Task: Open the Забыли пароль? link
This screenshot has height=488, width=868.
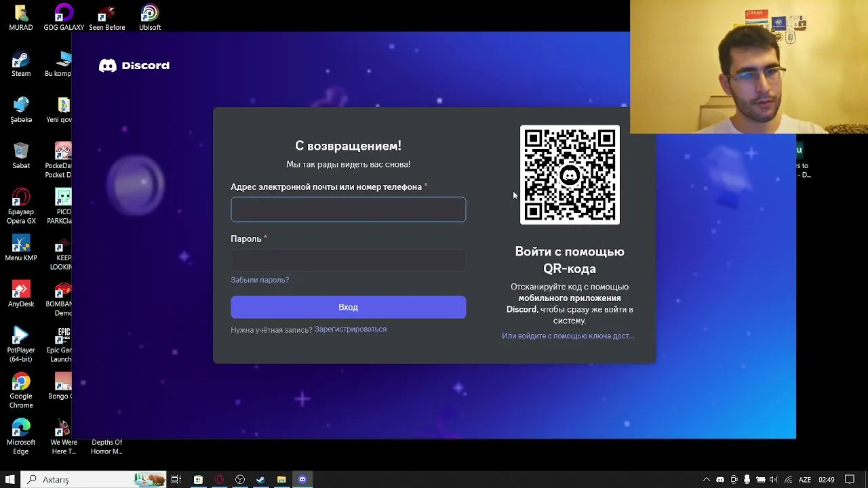Action: click(260, 280)
